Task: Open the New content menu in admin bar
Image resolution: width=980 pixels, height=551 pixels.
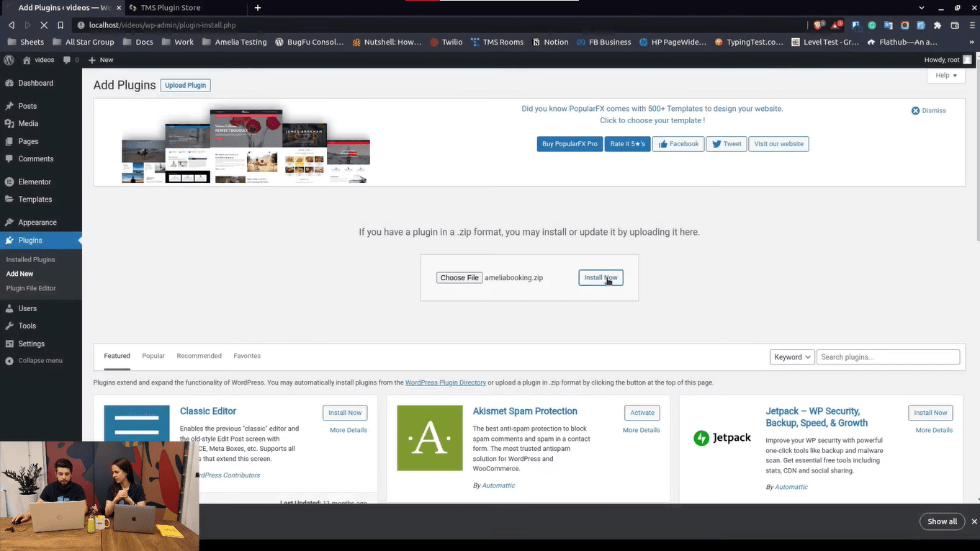Action: click(102, 60)
